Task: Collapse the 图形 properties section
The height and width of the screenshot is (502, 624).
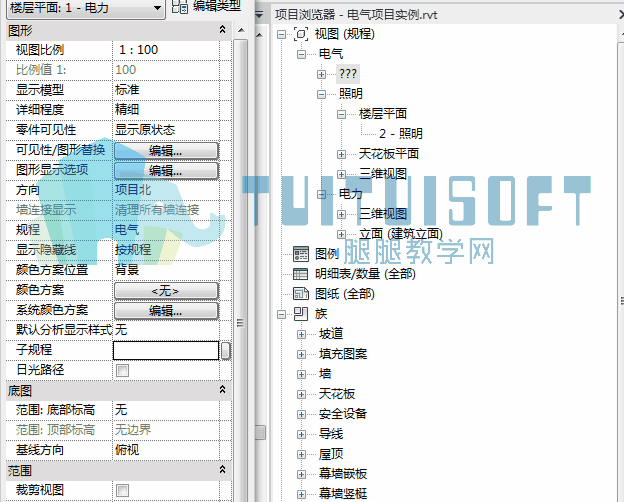Action: [222, 29]
